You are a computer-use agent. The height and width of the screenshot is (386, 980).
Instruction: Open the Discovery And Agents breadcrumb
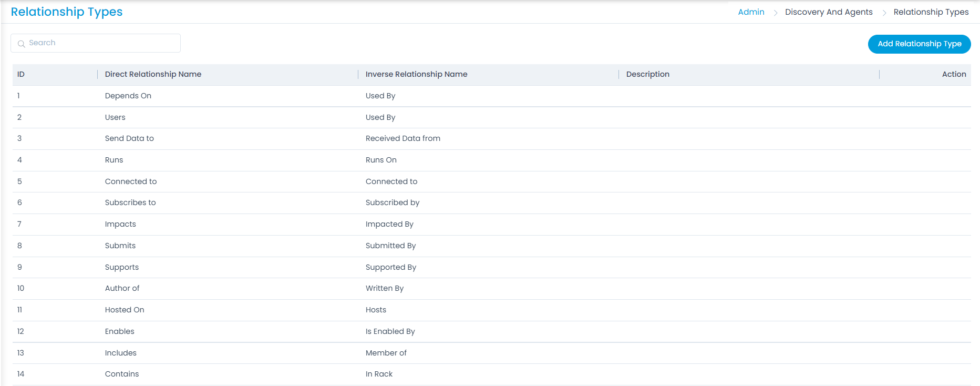(x=829, y=12)
